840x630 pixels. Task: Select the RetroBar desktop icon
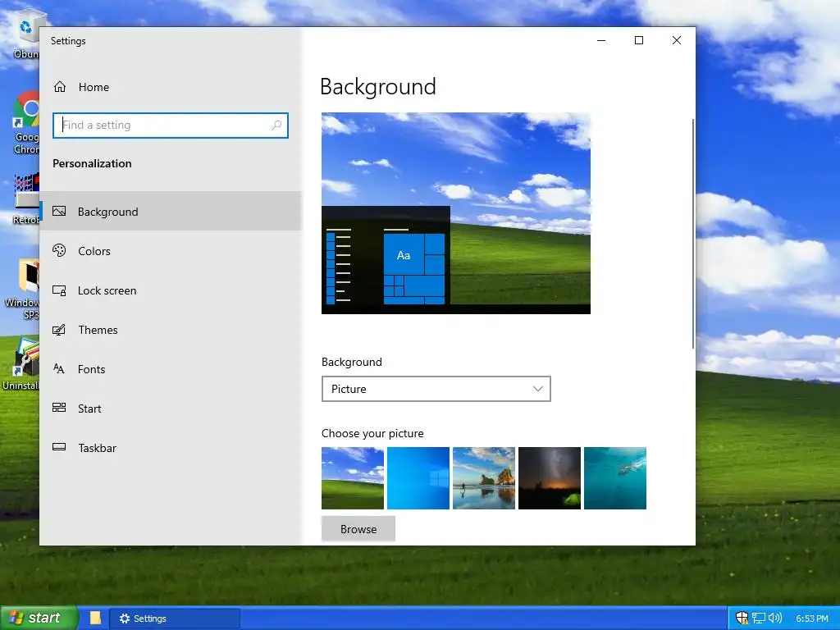pyautogui.click(x=26, y=199)
